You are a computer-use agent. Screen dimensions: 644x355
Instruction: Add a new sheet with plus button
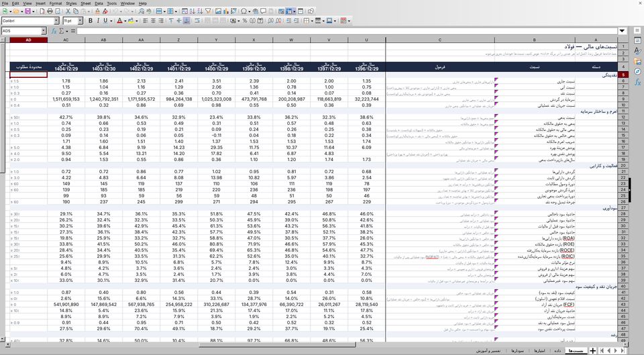(592, 350)
